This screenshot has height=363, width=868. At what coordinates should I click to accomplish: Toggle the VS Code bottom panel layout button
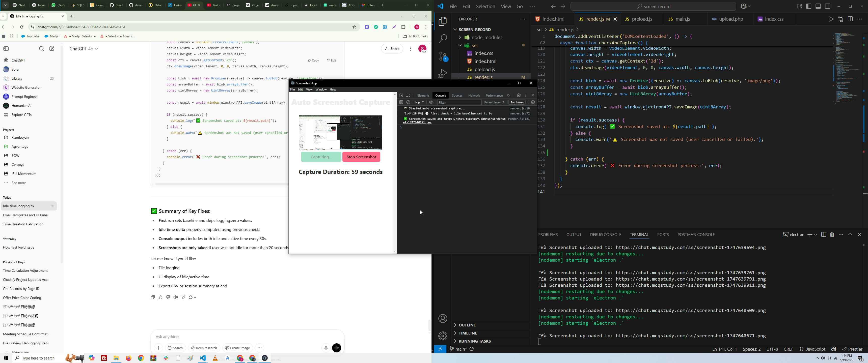click(818, 6)
